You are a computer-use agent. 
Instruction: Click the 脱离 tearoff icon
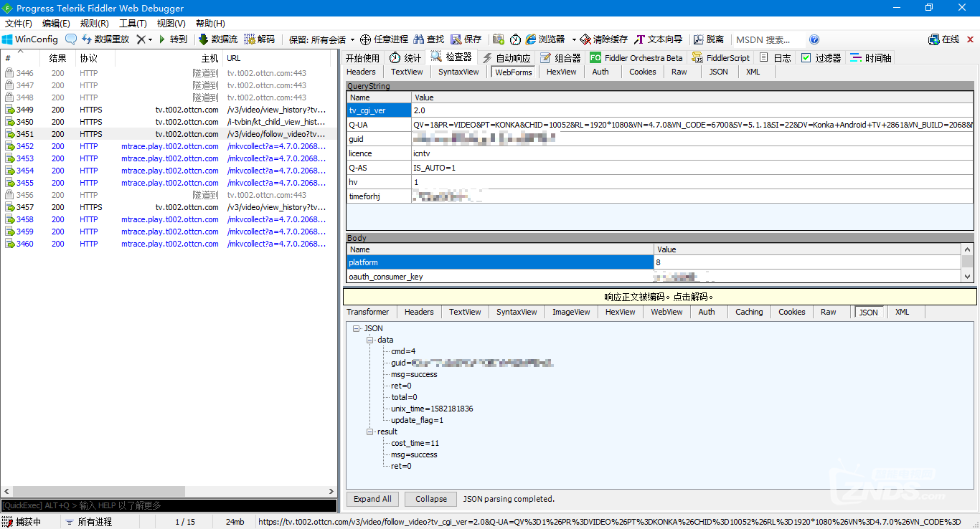[698, 39]
